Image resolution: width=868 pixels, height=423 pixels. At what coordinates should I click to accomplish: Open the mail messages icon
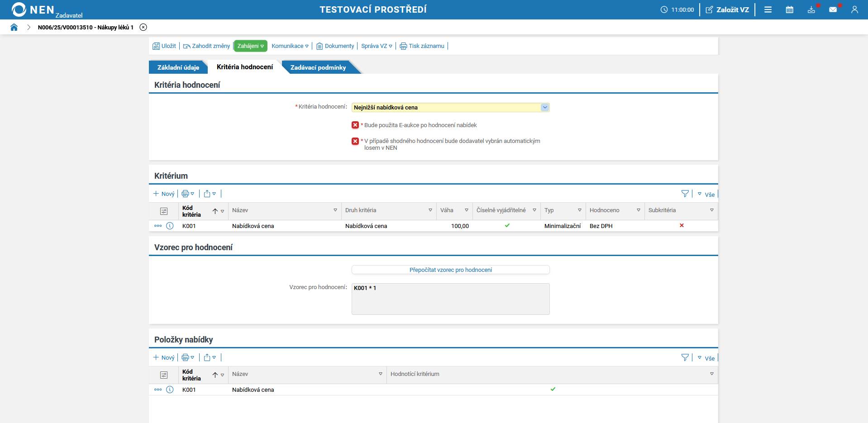[x=833, y=10]
